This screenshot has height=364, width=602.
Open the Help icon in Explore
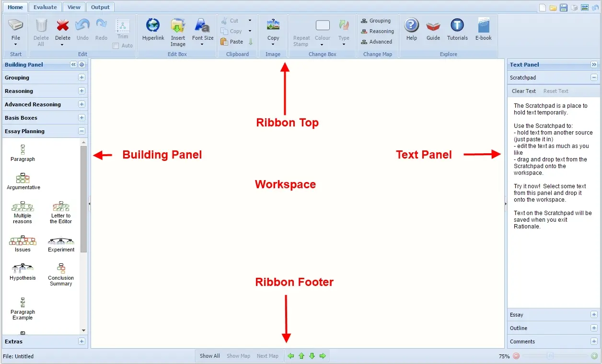click(411, 25)
